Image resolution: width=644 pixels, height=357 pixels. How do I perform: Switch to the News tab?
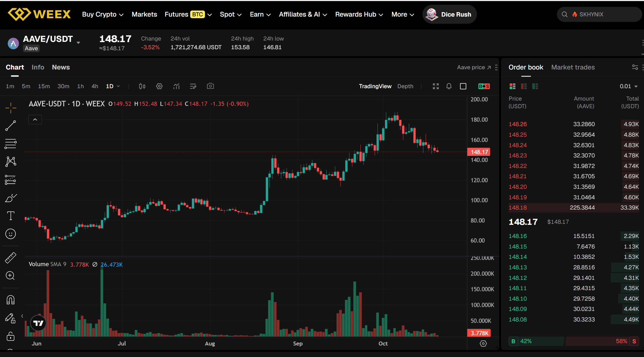61,67
